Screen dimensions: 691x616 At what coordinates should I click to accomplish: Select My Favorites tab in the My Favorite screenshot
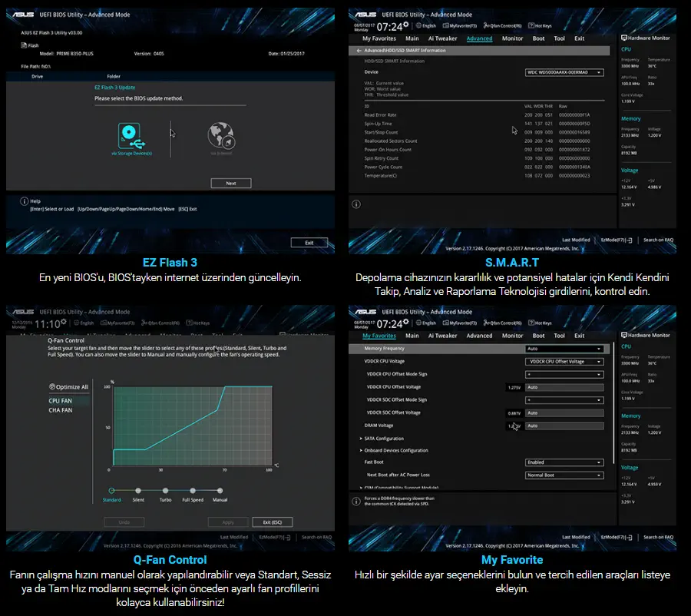coord(379,336)
